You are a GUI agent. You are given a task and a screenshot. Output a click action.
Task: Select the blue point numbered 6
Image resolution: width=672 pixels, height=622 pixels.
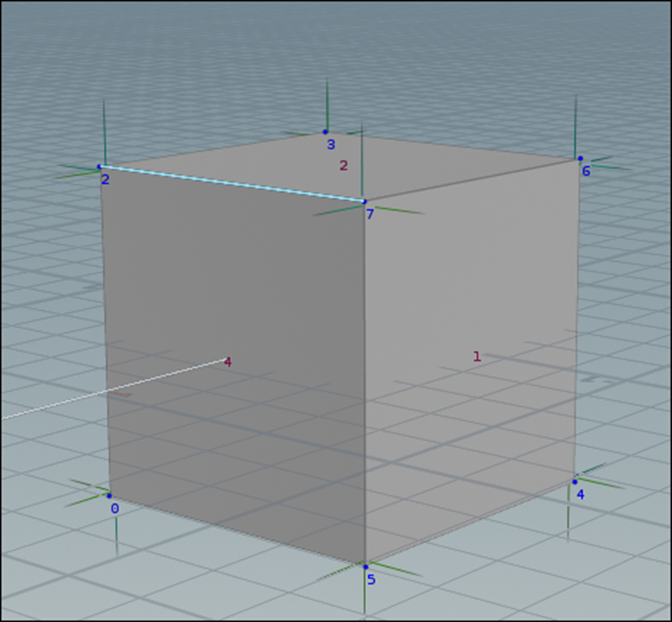click(x=580, y=159)
